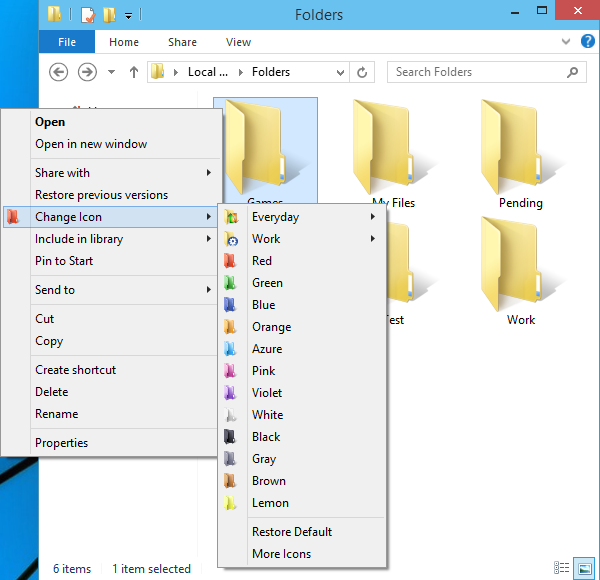Click Restore Default in icon menu
This screenshot has width=600, height=580.
click(x=291, y=532)
